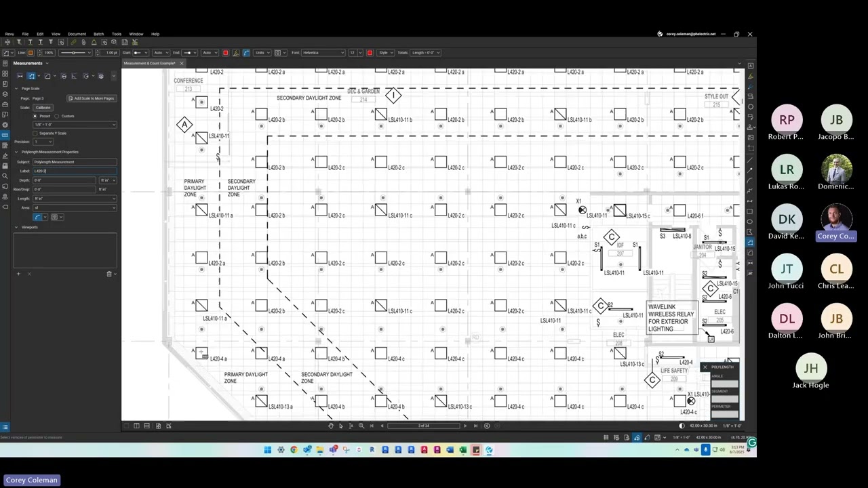
Task: Click the Label input field
Action: tap(75, 171)
